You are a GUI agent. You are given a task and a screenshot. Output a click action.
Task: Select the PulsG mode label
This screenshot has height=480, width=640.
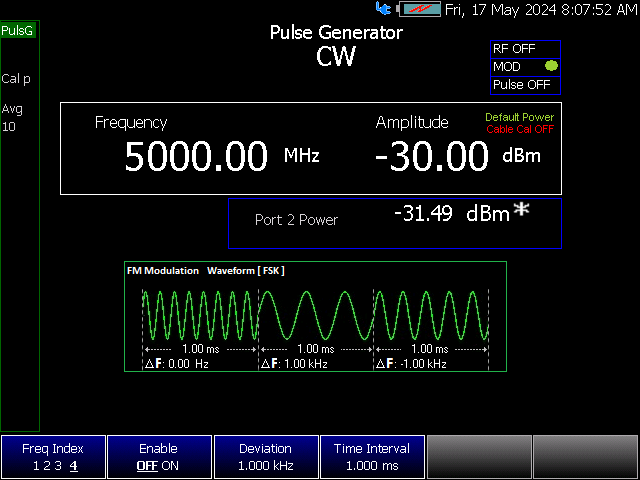[x=17, y=31]
